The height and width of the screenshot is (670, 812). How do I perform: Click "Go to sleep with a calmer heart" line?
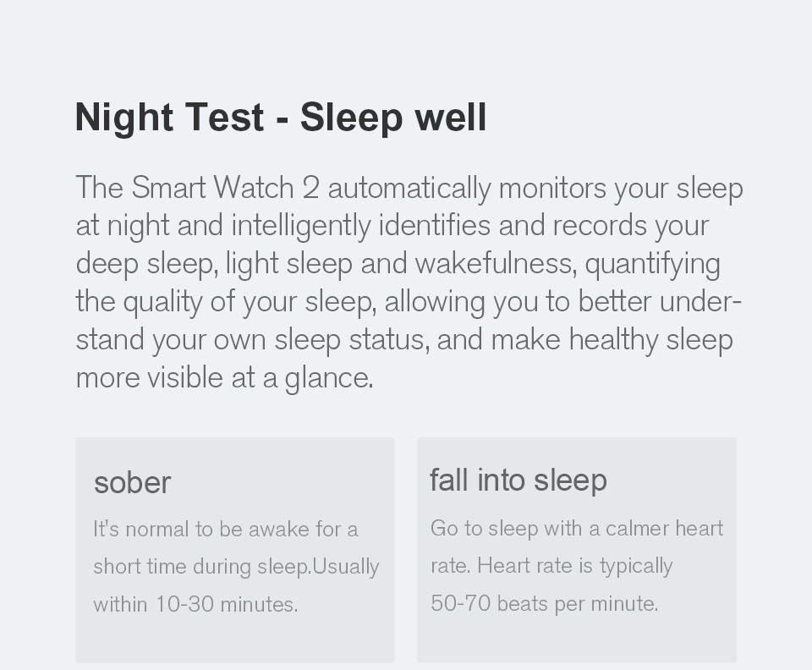[x=577, y=529]
